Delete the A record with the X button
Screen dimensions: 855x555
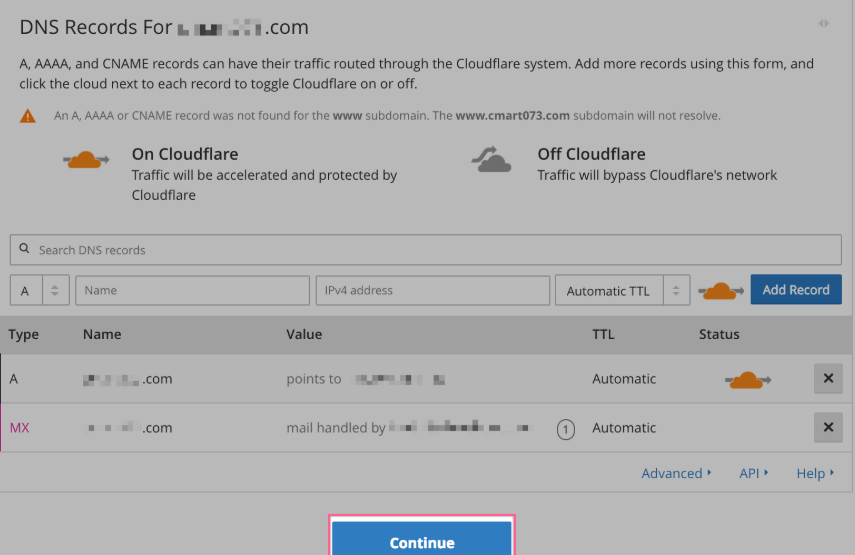pos(827,379)
